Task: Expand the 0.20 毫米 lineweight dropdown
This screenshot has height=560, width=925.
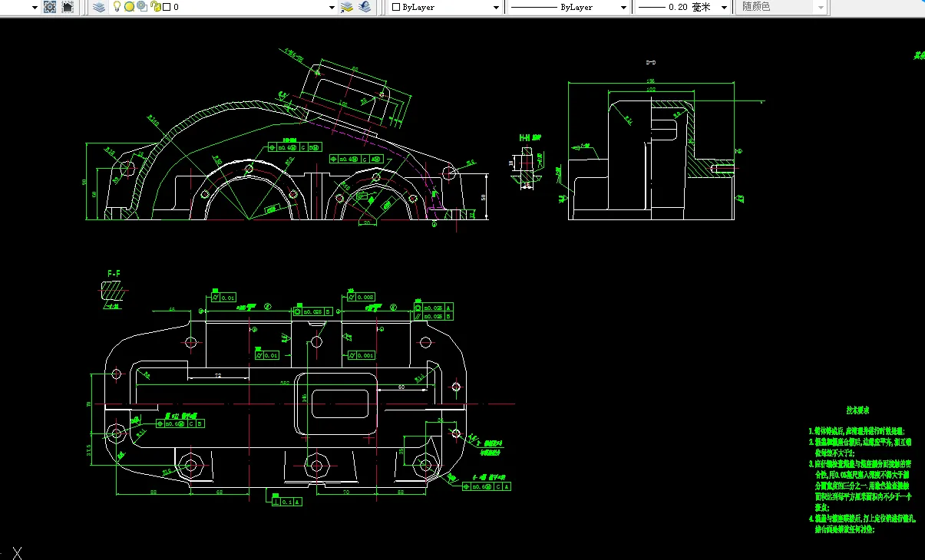Action: [723, 8]
